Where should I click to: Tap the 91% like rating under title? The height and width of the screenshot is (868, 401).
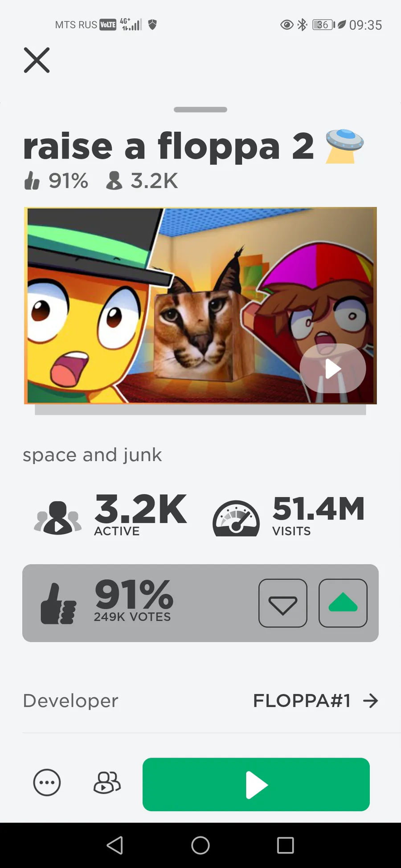coord(56,181)
